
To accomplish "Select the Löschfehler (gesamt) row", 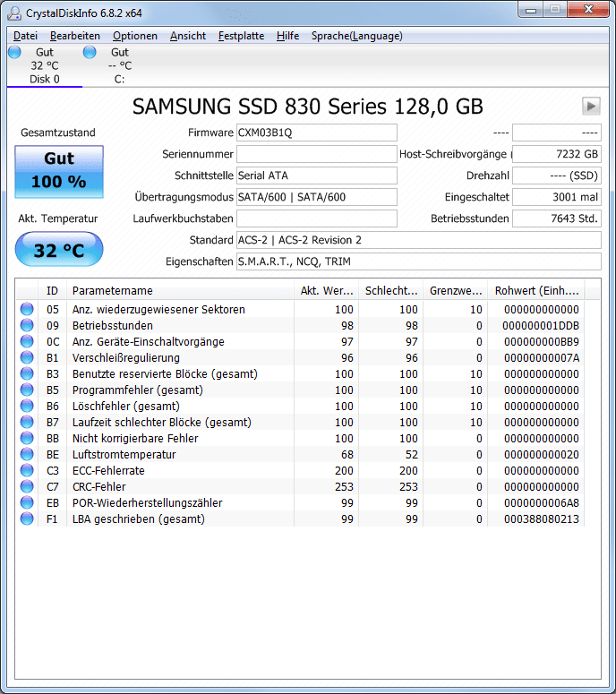I will [x=300, y=406].
